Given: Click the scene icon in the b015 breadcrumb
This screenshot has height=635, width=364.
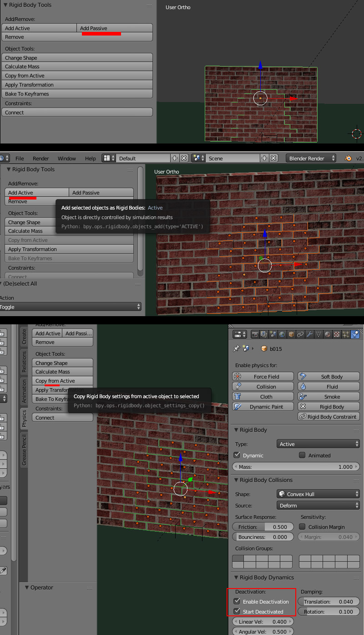Looking at the screenshot, I should coord(246,348).
